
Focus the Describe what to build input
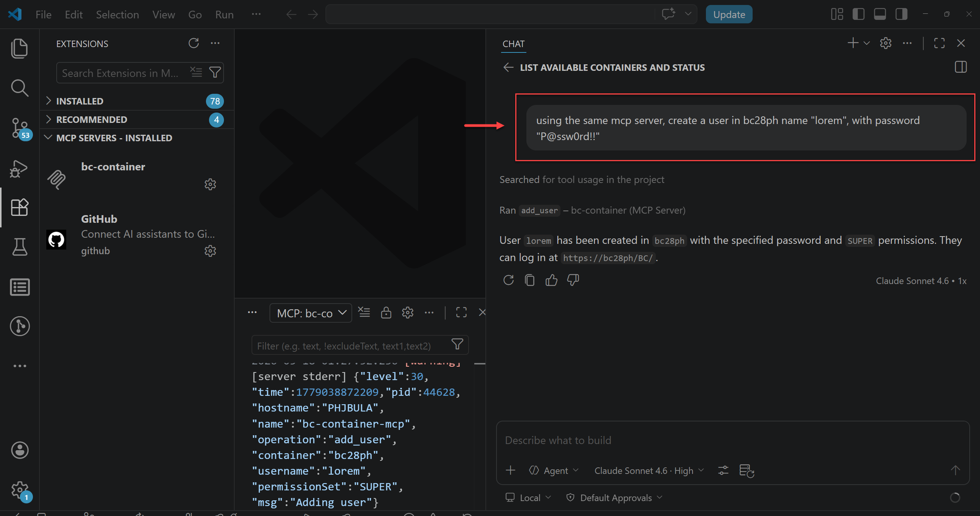click(732, 440)
